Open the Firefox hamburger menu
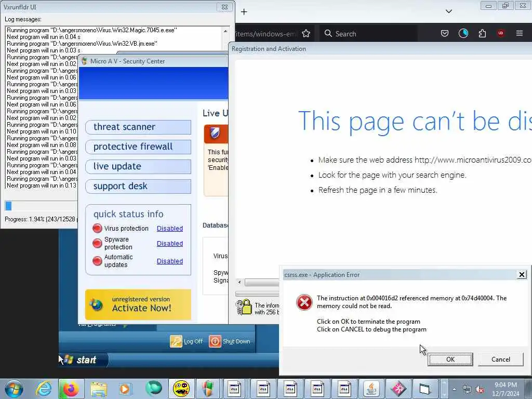This screenshot has height=399, width=532. tap(520, 33)
